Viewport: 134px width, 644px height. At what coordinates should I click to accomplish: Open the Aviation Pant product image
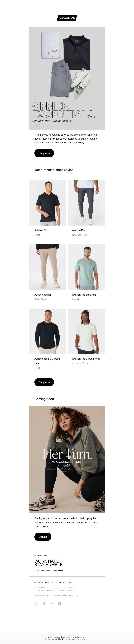86,202
